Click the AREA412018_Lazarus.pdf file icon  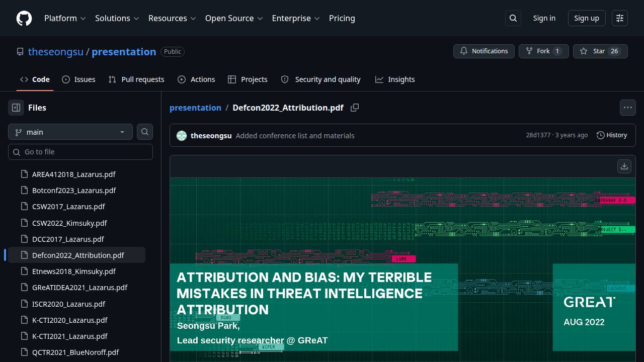(x=24, y=174)
